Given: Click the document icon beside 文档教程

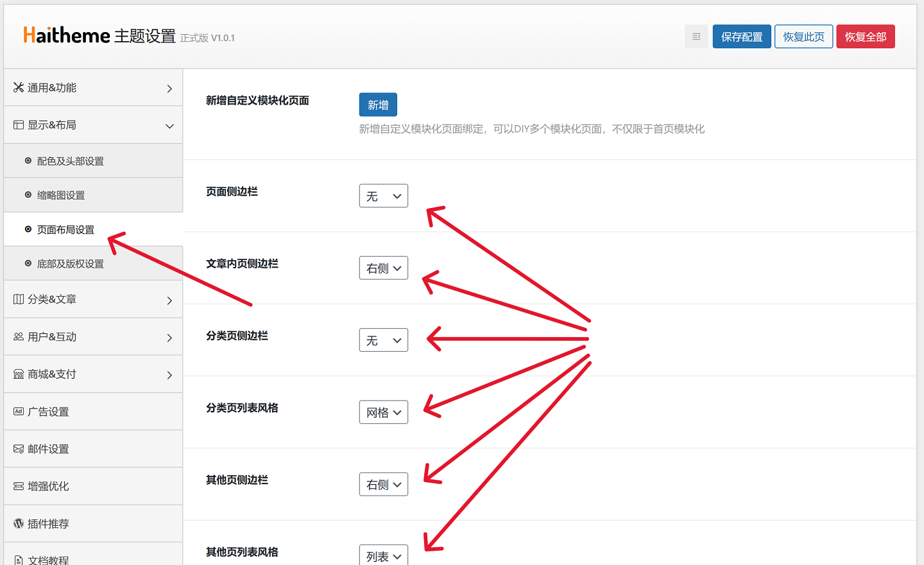Looking at the screenshot, I should (19, 560).
